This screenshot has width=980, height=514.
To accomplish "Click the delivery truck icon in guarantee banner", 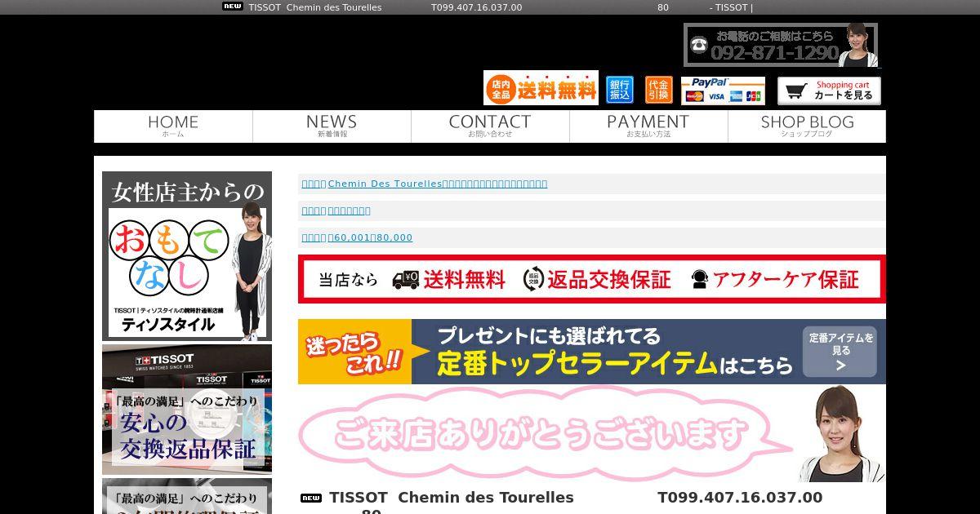I will [x=406, y=280].
